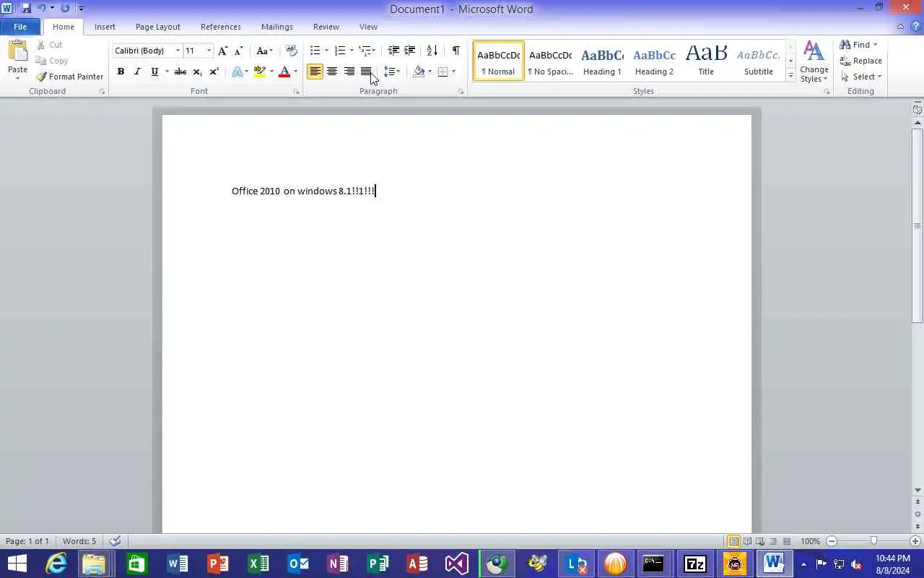Enable Align Text Left

coord(315,72)
